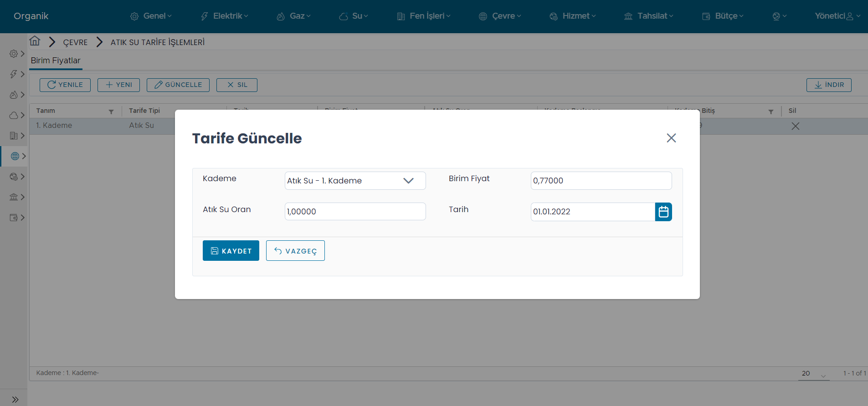Screen dimensions: 868x406
Task: Close the Tarife Güncelle dialog
Action: [671, 138]
